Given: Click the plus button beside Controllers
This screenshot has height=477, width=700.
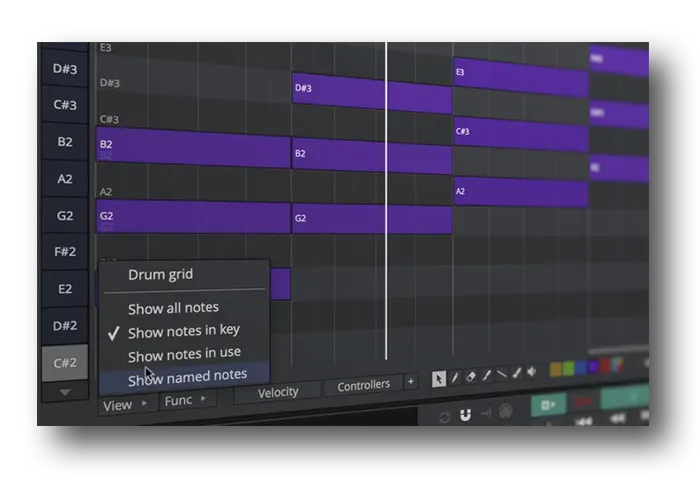Looking at the screenshot, I should tap(410, 381).
